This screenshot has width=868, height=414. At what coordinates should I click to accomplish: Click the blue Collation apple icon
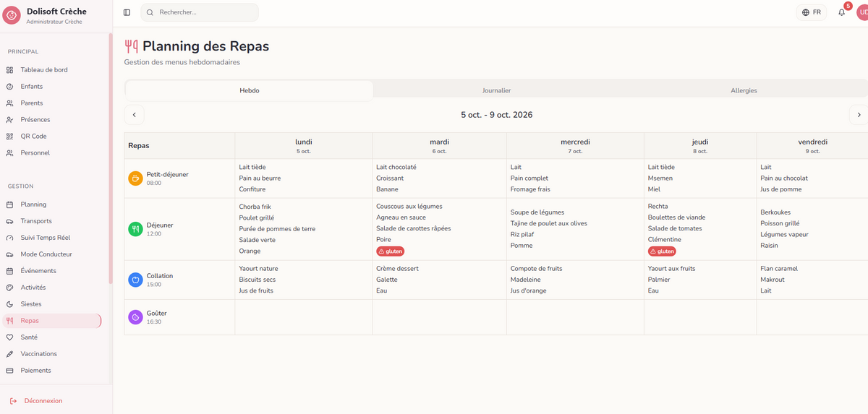(x=135, y=280)
